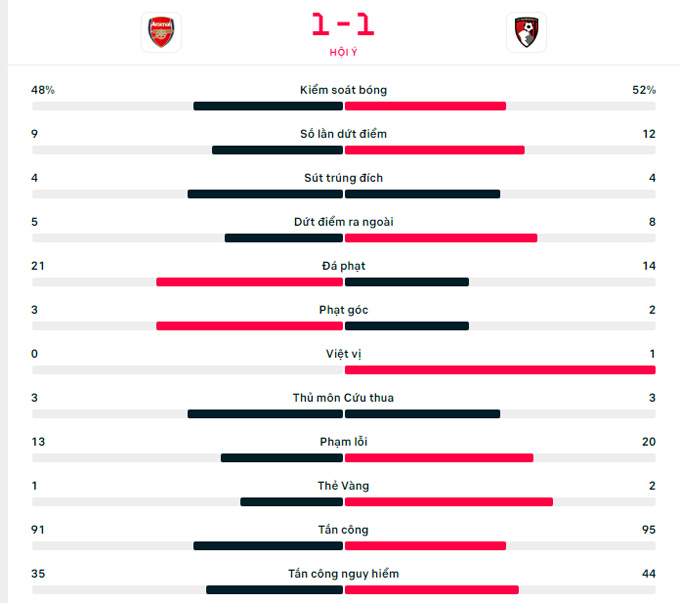This screenshot has width=680, height=603.
Task: Select the red Việt vị progress bar
Action: [x=500, y=370]
